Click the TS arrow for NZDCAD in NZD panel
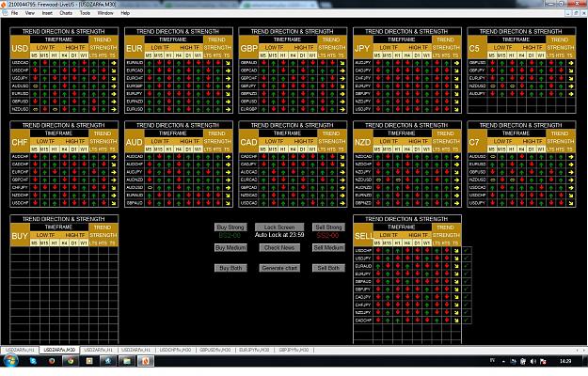 (x=456, y=157)
